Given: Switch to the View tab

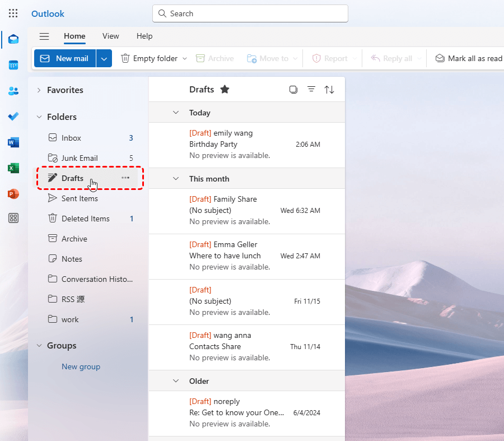Looking at the screenshot, I should [x=110, y=36].
